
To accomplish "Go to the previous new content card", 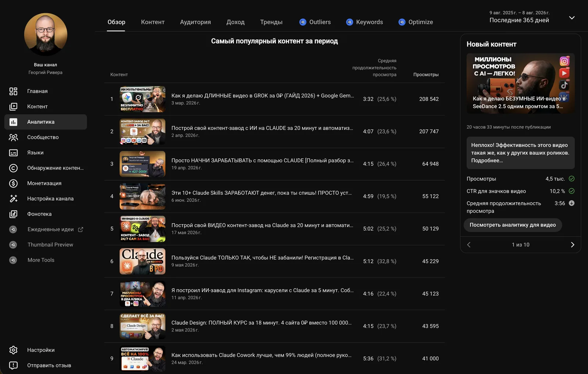I will (469, 245).
